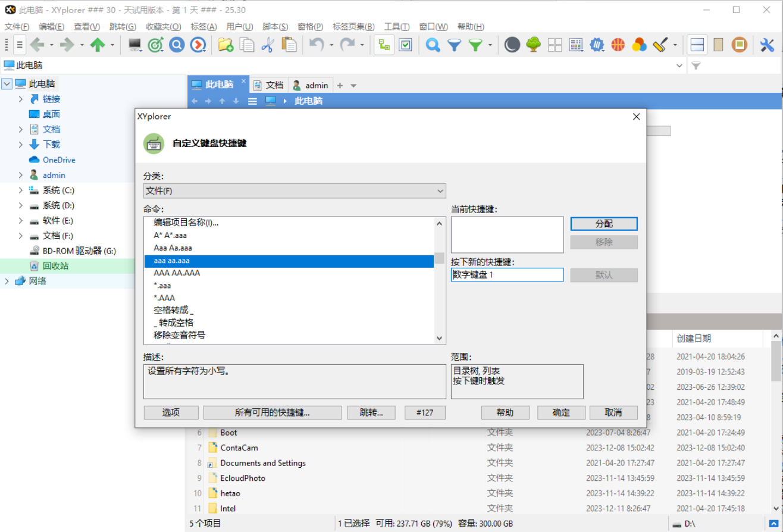Open the dark mode toggle icon
The width and height of the screenshot is (783, 532).
pos(512,44)
